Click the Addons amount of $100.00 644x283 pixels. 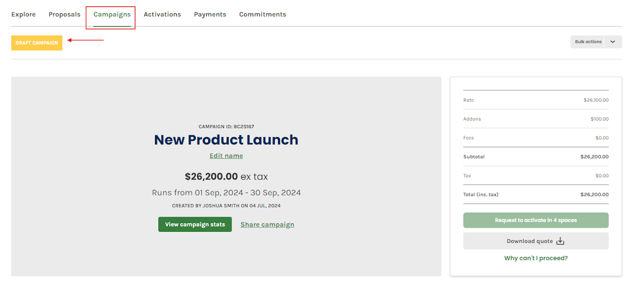coord(599,119)
